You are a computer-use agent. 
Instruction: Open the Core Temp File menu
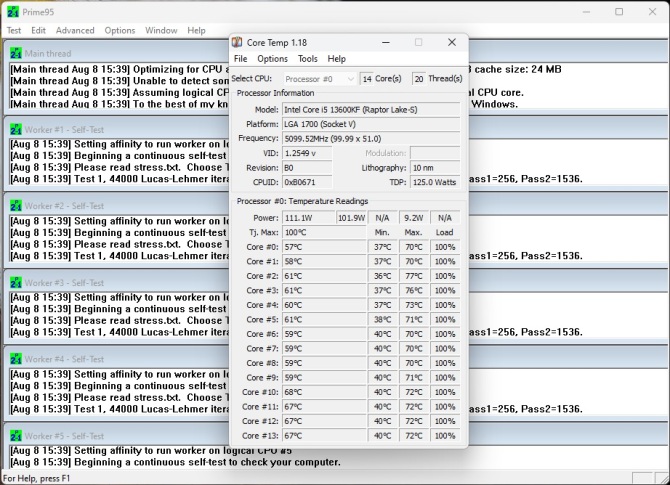(241, 59)
